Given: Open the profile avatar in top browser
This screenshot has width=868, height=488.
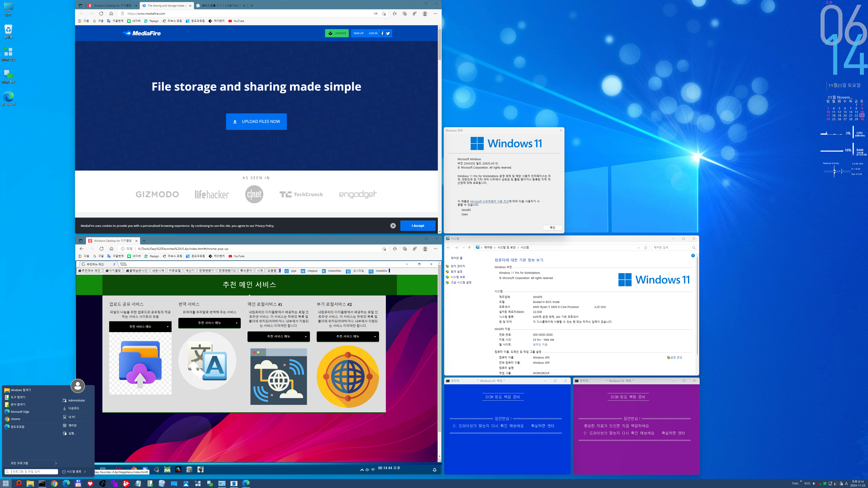Looking at the screenshot, I should click(425, 14).
